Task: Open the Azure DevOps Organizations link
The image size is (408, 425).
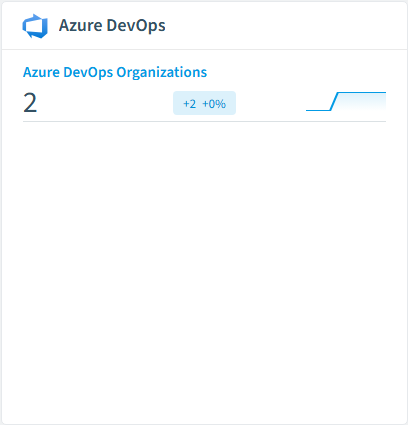Action: pos(115,72)
